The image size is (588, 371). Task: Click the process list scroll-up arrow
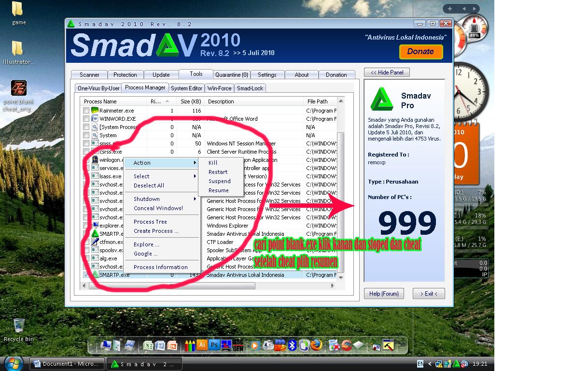[341, 101]
